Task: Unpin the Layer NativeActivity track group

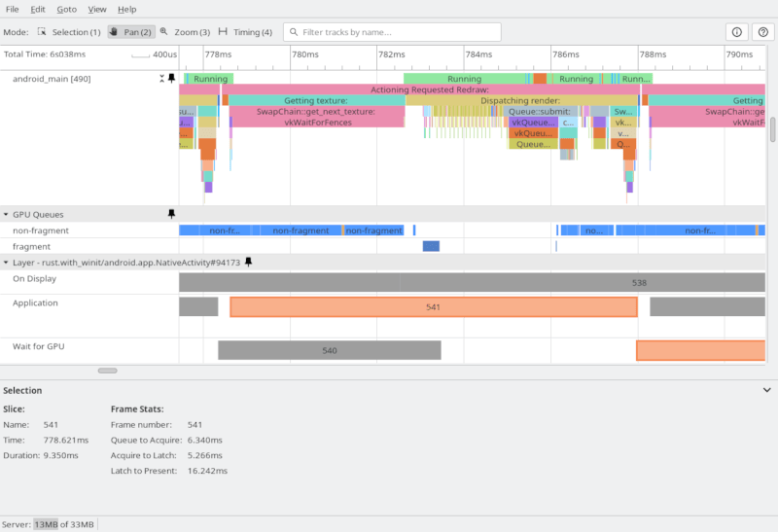Action: (249, 262)
